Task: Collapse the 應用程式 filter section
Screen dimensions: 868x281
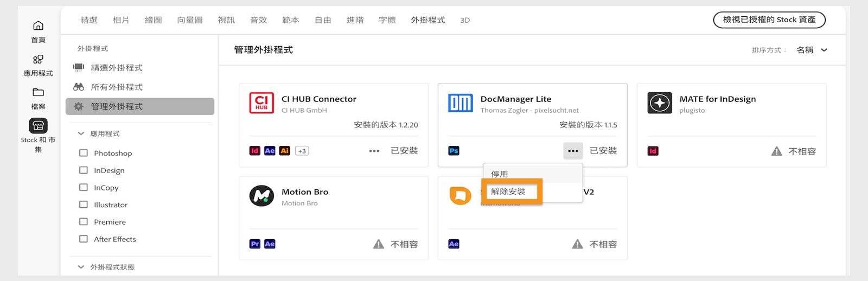Action: coord(81,133)
